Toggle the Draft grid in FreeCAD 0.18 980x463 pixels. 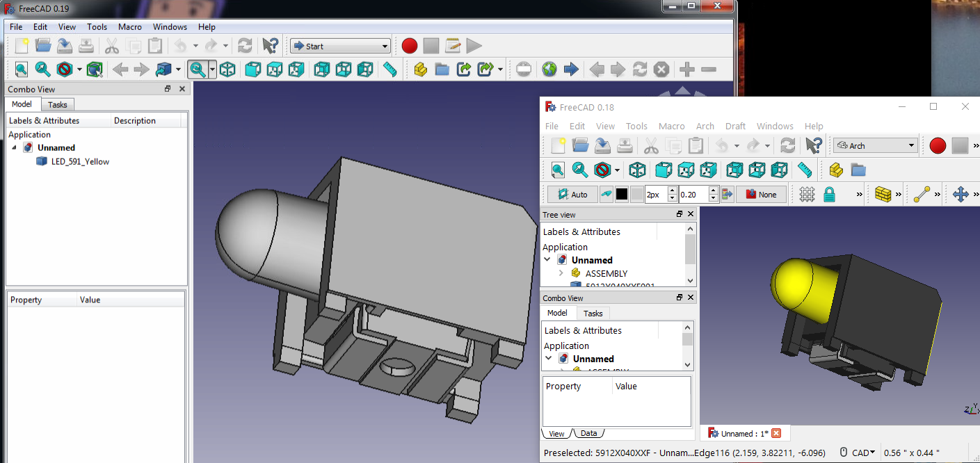click(807, 195)
